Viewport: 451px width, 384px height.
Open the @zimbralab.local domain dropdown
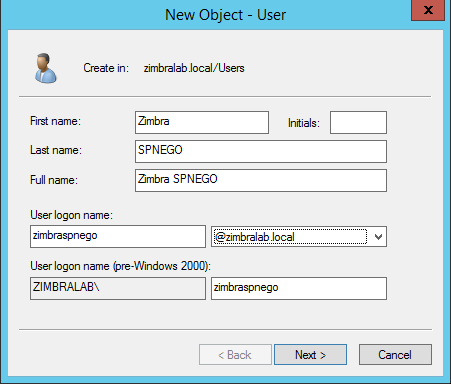point(299,237)
